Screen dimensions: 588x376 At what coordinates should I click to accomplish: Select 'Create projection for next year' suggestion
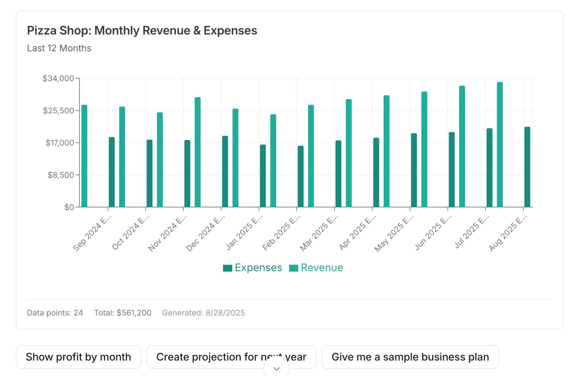(x=231, y=357)
